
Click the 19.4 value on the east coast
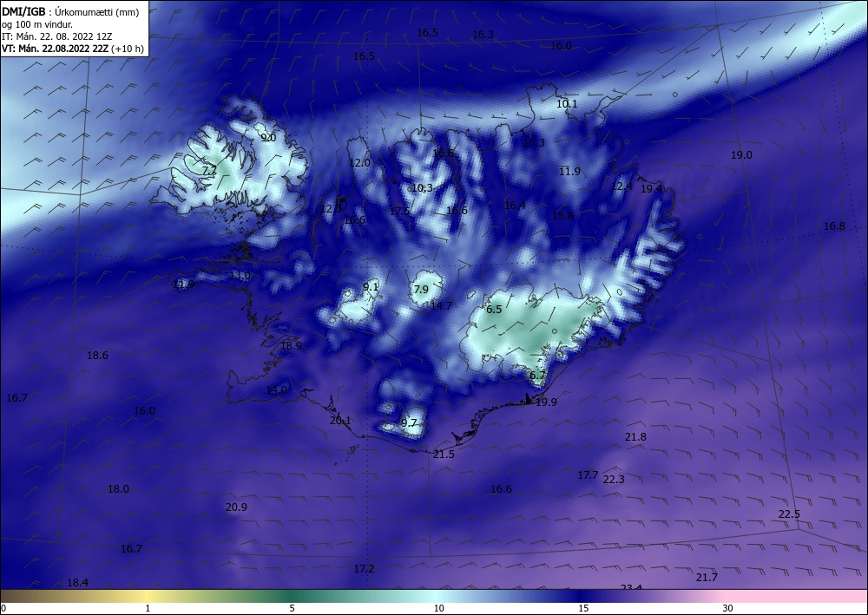[651, 188]
